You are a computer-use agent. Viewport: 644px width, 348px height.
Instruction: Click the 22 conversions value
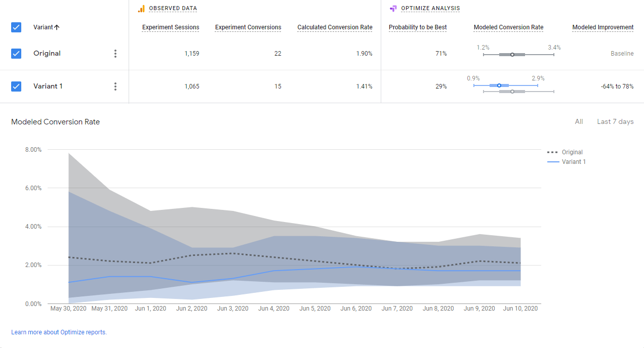[x=277, y=54]
